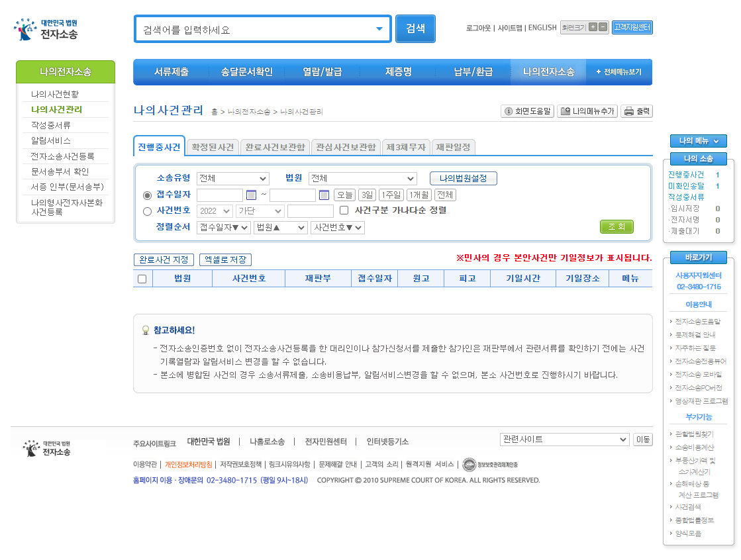
Task: Open the 고객지원센터 button
Action: tap(632, 27)
